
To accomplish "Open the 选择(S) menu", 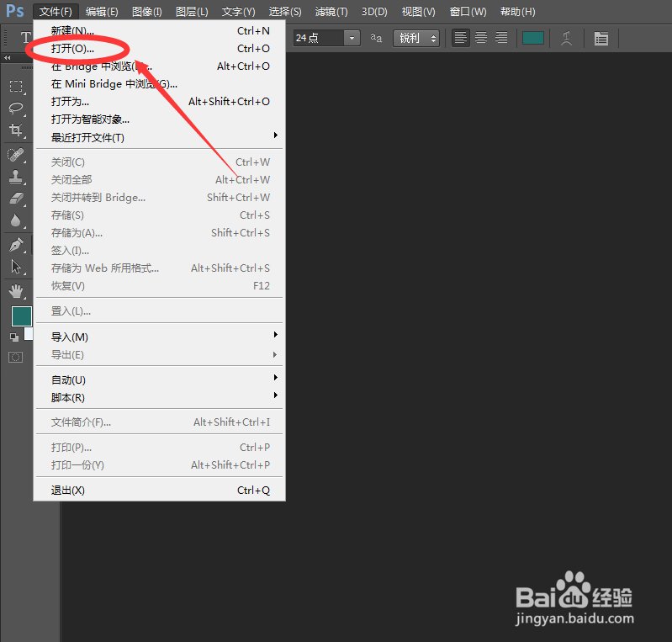I will (284, 12).
